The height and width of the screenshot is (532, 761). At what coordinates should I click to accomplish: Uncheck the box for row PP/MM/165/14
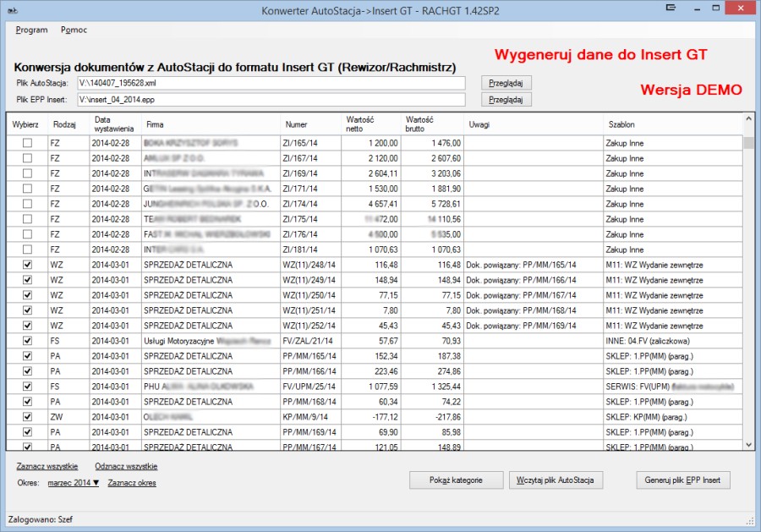point(27,356)
